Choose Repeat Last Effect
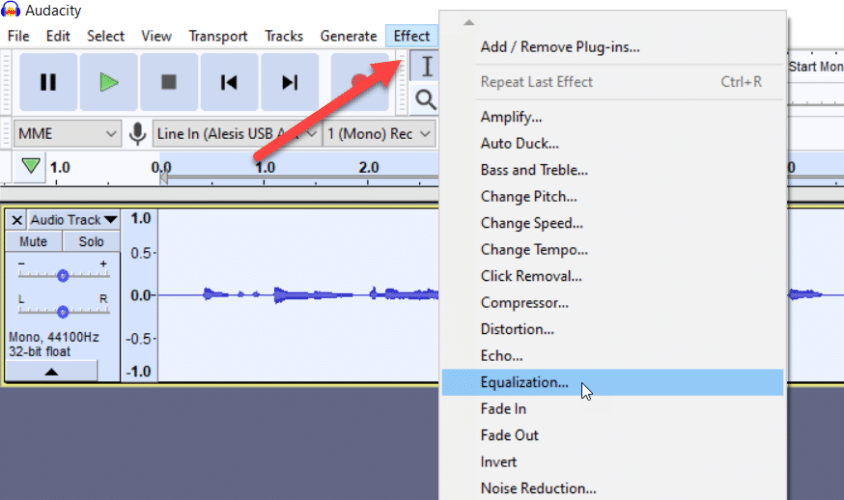The height and width of the screenshot is (500, 844). [613, 82]
